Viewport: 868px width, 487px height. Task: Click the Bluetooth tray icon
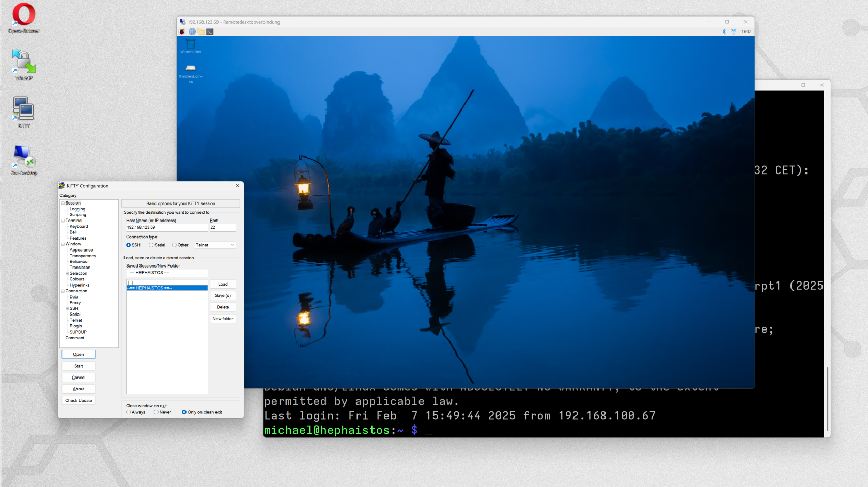[724, 32]
